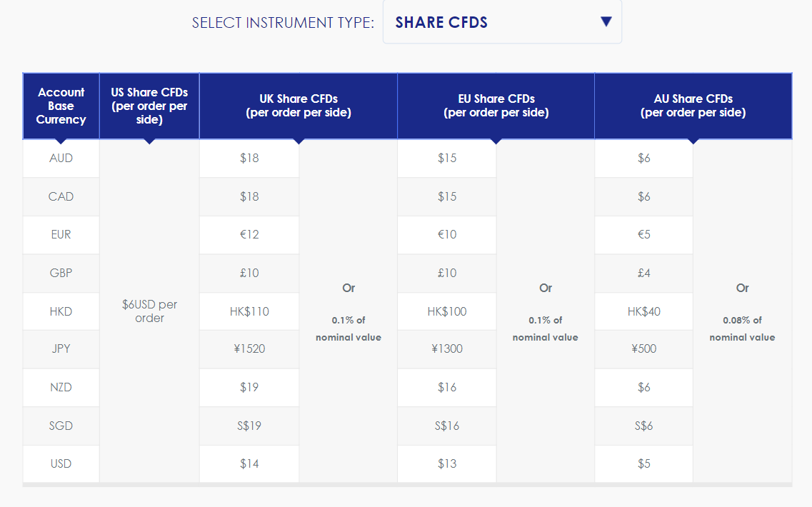Viewport: 812px width, 507px height.
Task: Click the dropdown arrow beside SHARE CFDS
Action: (x=606, y=21)
